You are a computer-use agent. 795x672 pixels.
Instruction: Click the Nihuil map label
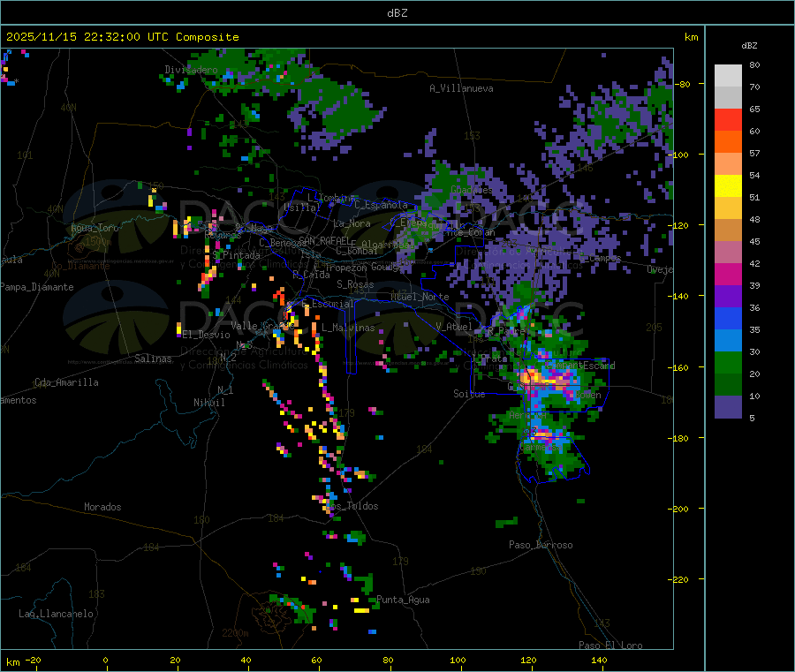(208, 403)
